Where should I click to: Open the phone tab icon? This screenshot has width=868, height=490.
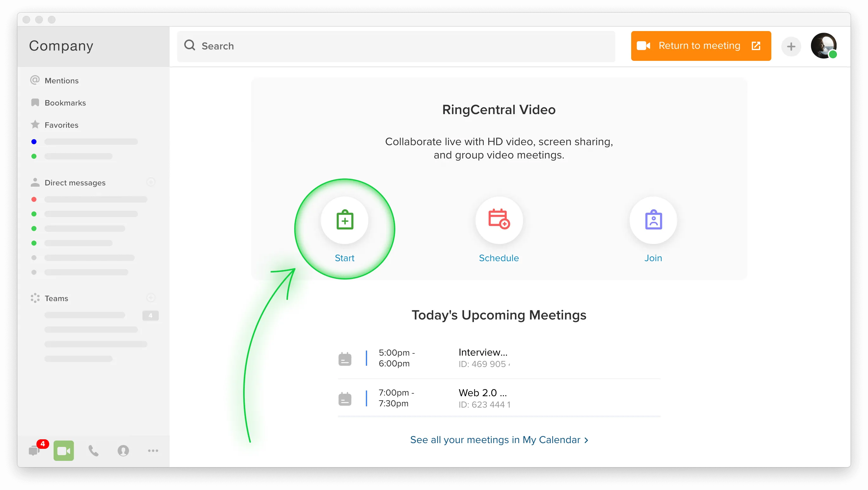(x=93, y=451)
